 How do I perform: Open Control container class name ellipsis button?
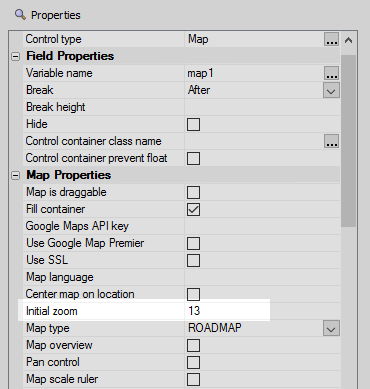pos(331,141)
